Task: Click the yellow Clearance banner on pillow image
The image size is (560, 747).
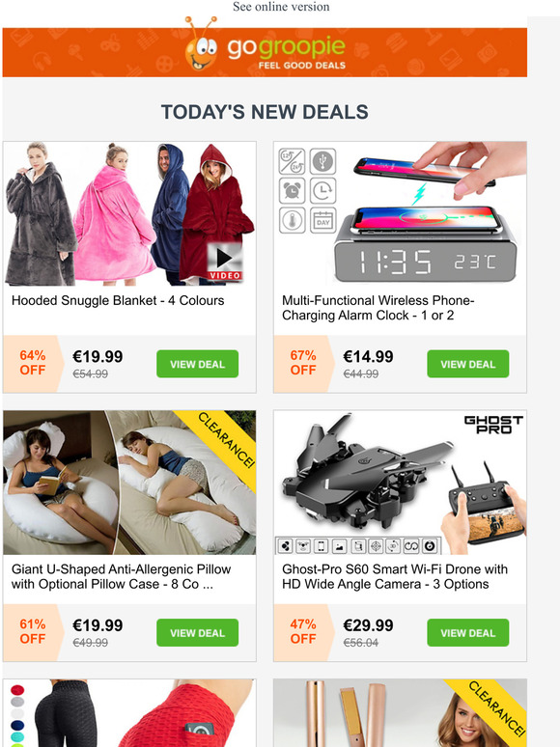Action: point(225,440)
